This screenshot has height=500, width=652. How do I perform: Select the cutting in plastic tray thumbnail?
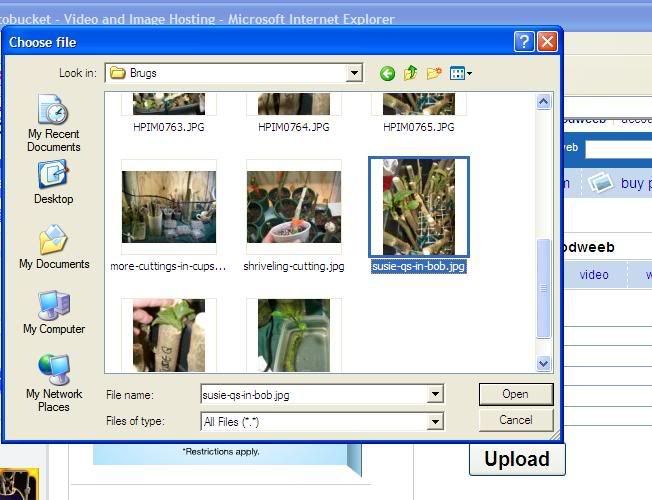tap(294, 335)
